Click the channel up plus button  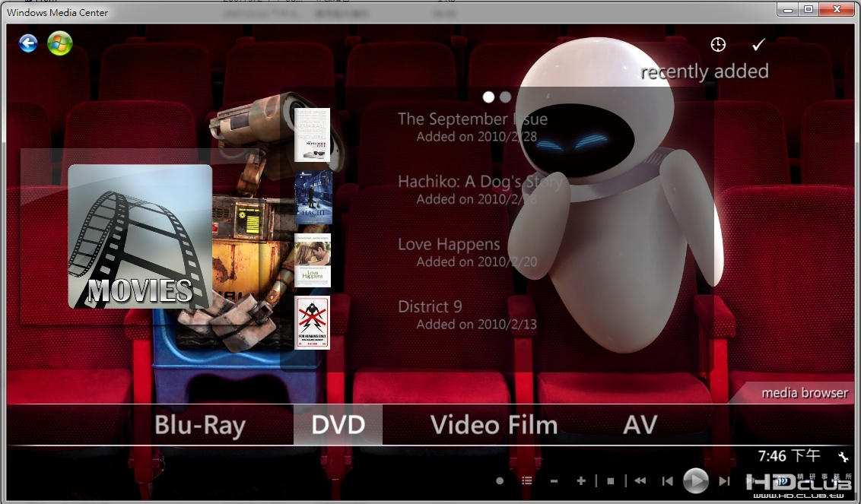pos(581,481)
